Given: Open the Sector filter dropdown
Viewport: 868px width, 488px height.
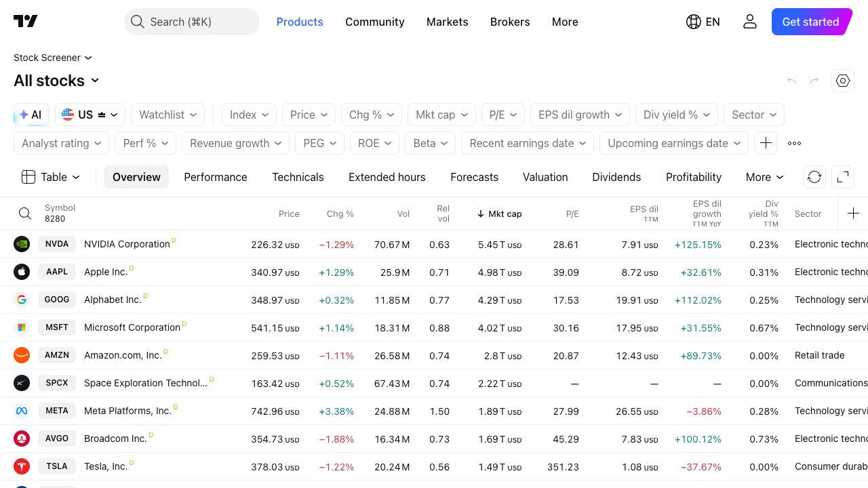Looking at the screenshot, I should pos(754,115).
